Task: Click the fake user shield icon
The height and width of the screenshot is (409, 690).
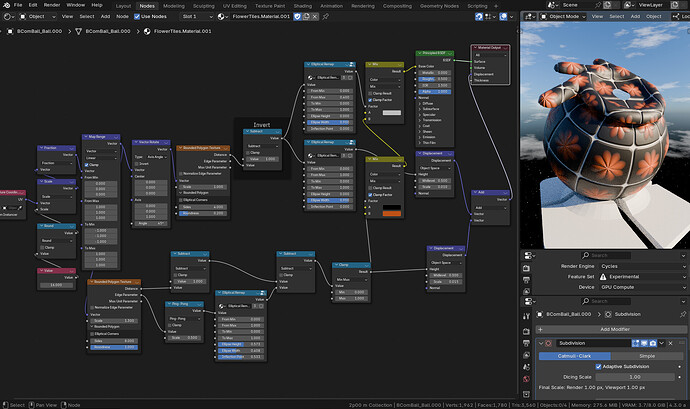Action: click(297, 16)
